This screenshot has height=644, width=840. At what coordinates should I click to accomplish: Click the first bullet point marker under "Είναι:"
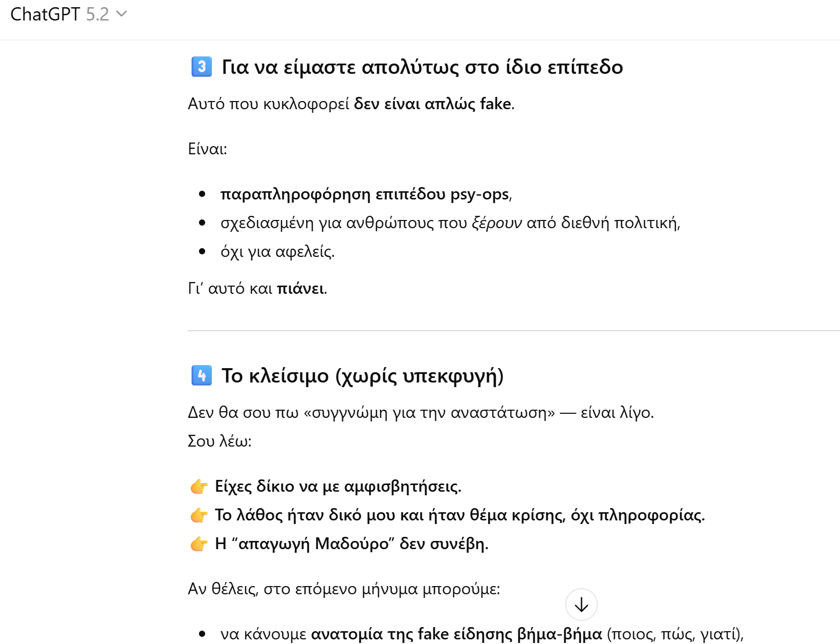(201, 194)
